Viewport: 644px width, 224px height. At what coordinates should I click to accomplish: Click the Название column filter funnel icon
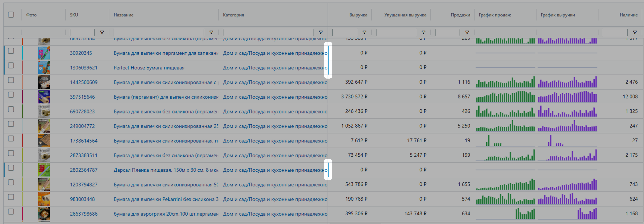click(x=211, y=32)
